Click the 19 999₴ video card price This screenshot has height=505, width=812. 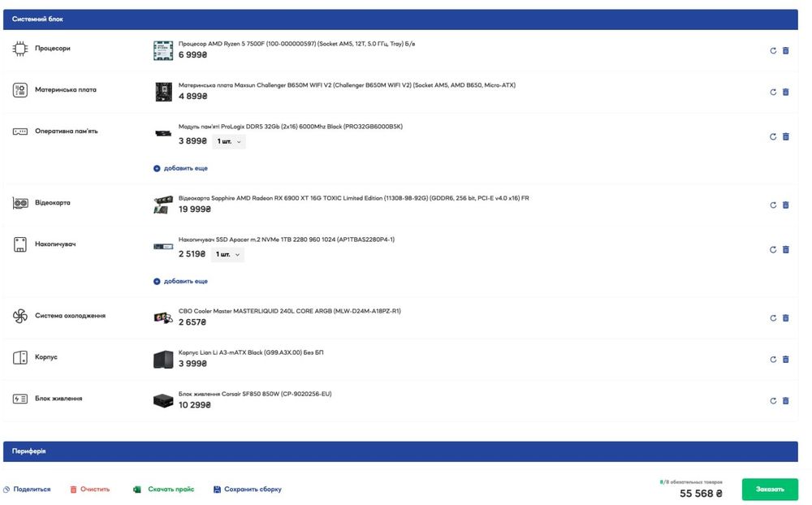point(195,209)
